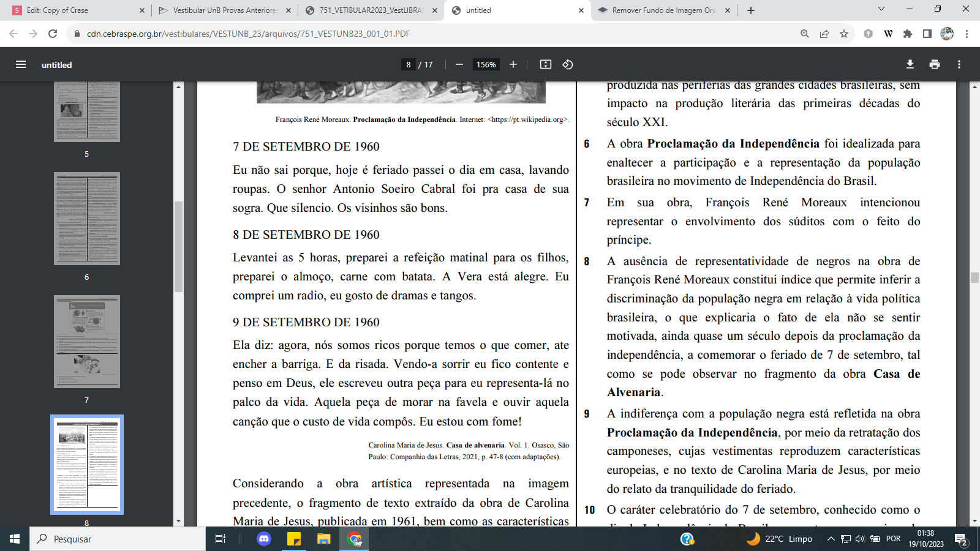This screenshot has height=551, width=980.
Task: Toggle the PDF sidebar menu icon
Action: [21, 64]
